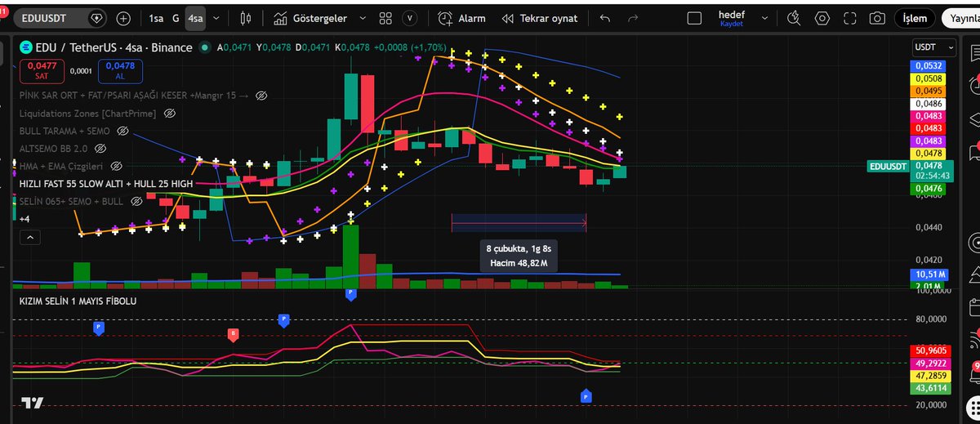
Task: Click the 8 çubukta measurement tooltip
Action: coord(518,257)
